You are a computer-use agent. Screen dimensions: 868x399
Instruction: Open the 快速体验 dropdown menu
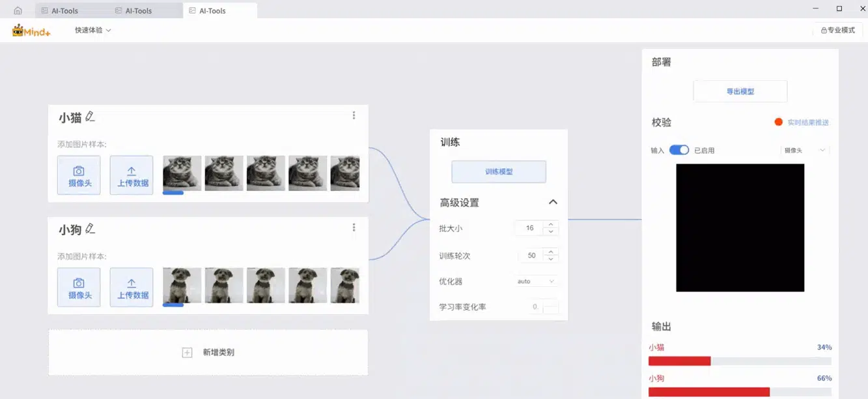point(93,30)
